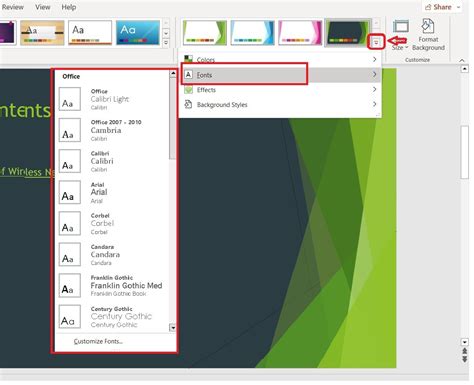Expand the variants gallery More arrow
This screenshot has height=385, width=474.
point(376,42)
